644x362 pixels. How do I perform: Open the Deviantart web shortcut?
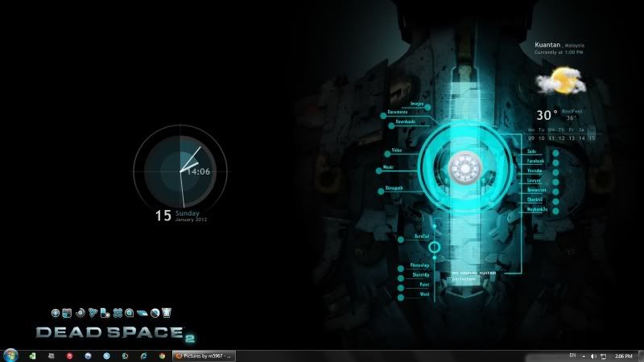point(536,191)
